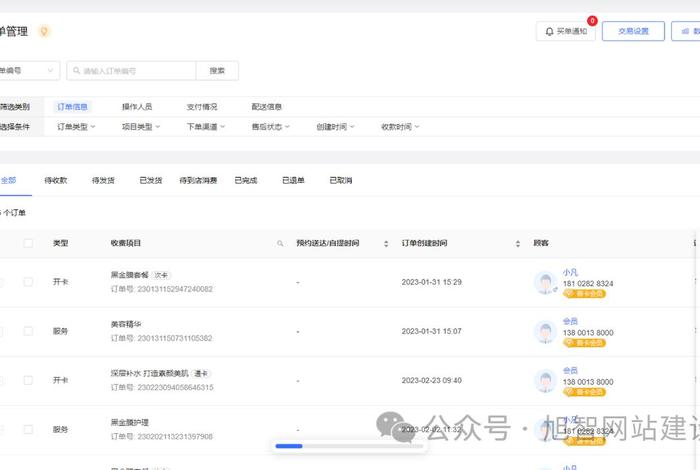Click the customer avatar in the 深层补水 row
This screenshot has height=470, width=700.
[546, 381]
